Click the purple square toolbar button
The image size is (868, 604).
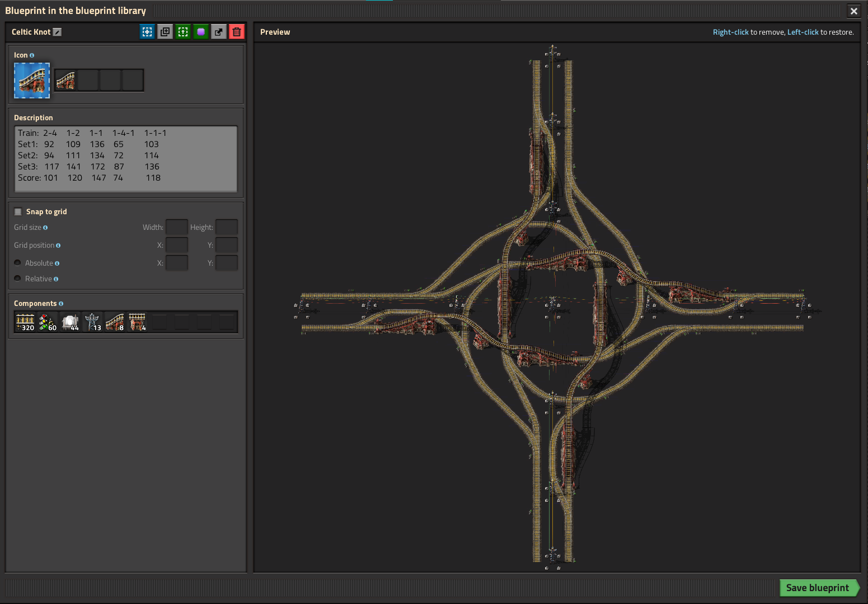[201, 32]
